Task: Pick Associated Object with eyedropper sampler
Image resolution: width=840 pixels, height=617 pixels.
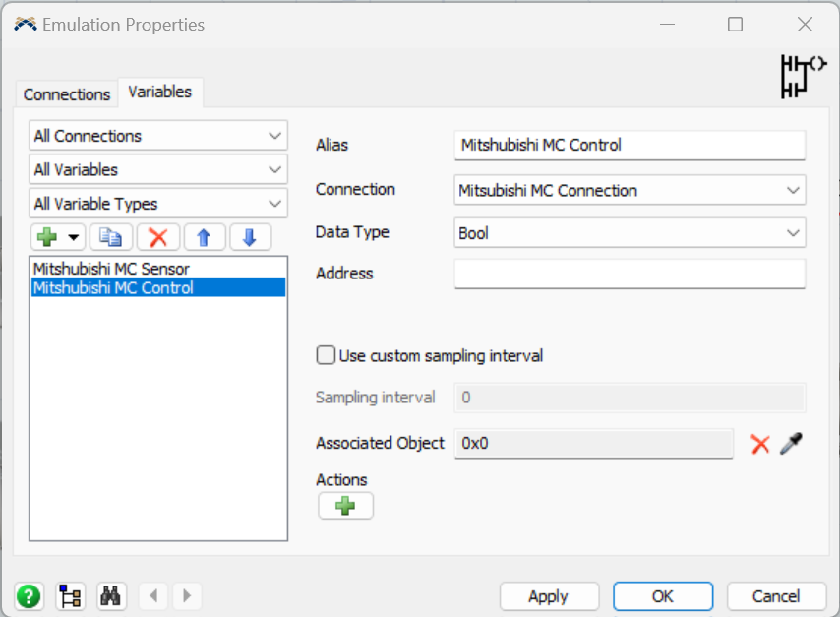Action: pyautogui.click(x=791, y=444)
